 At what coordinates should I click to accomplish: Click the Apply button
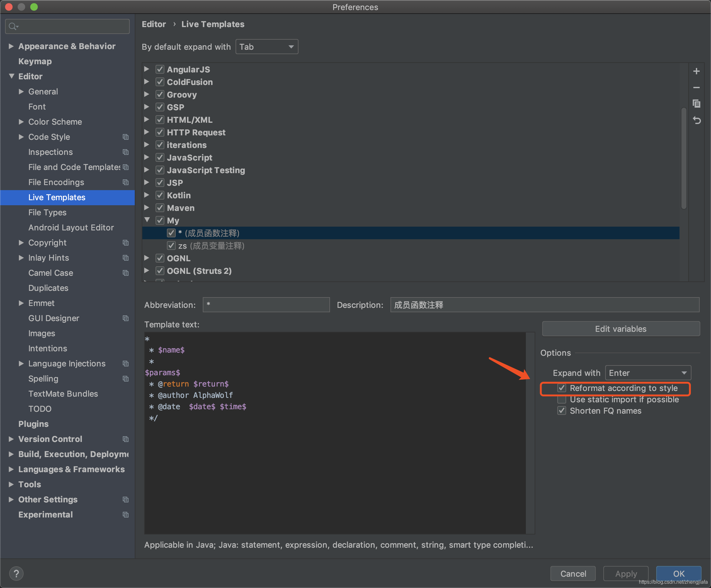[626, 574]
